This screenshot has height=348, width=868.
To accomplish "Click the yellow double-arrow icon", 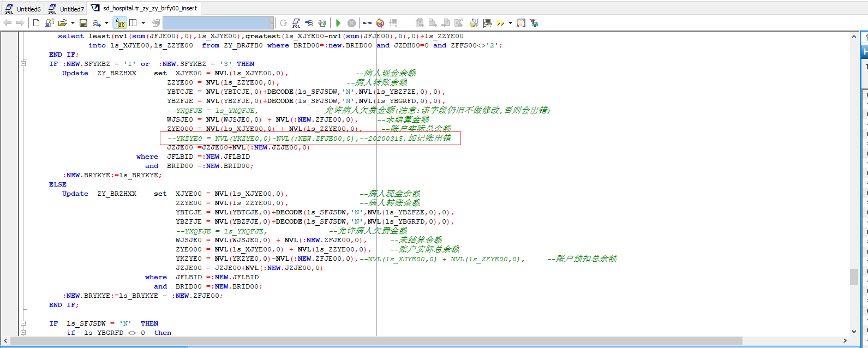I will coord(500,23).
